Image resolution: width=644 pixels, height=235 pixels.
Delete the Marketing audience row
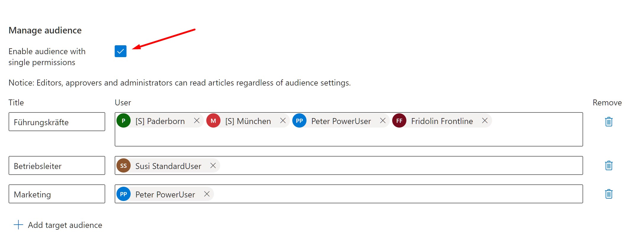[x=609, y=194]
